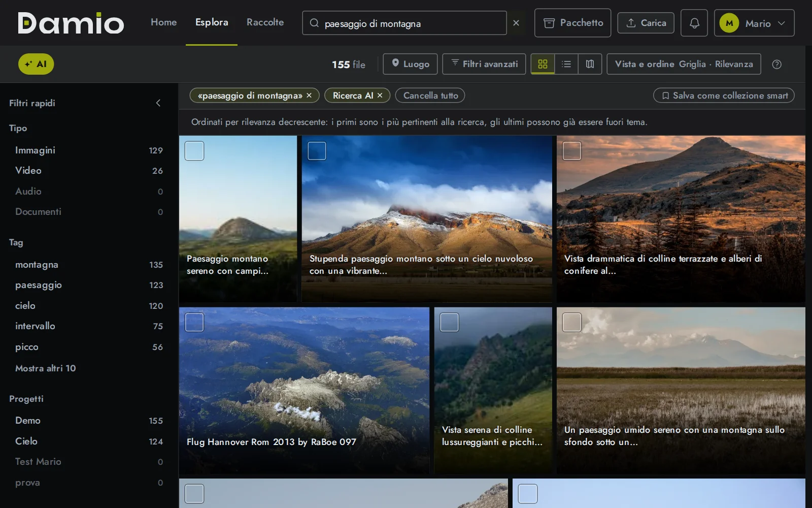Open Filtri avanzati panel
The height and width of the screenshot is (508, 812).
pos(484,64)
